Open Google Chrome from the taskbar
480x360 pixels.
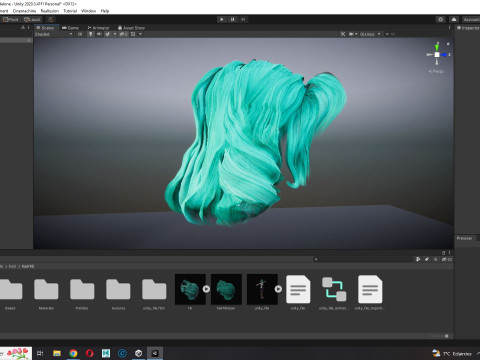coord(73,353)
